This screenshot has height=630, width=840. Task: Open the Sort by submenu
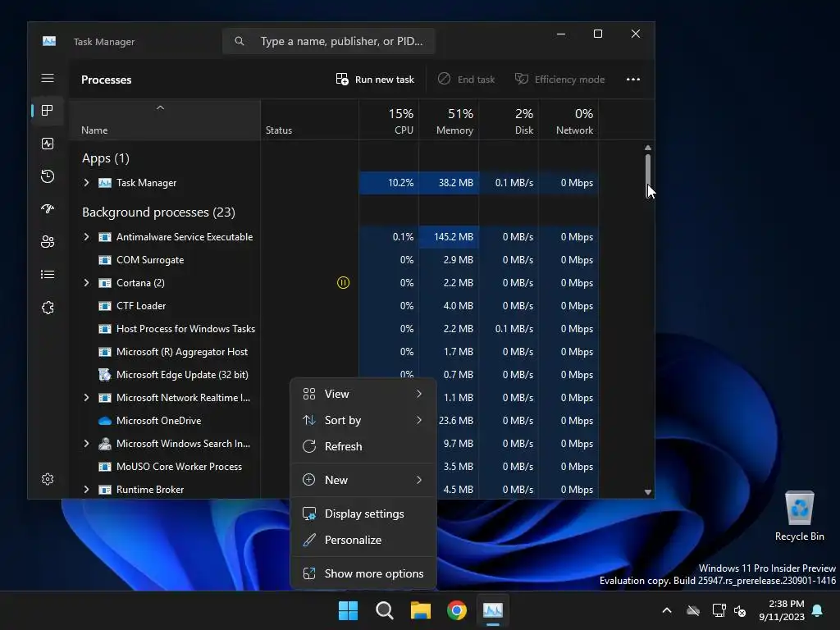click(x=363, y=420)
